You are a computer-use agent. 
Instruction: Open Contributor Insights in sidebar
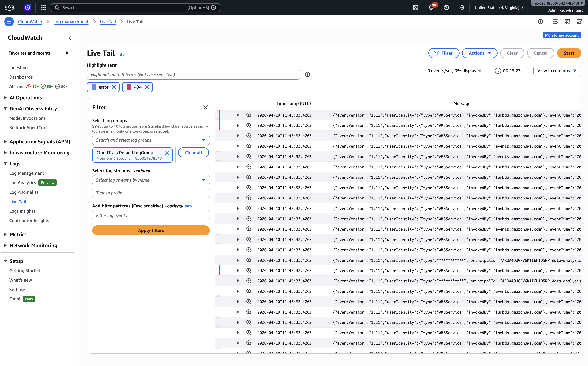29,221
